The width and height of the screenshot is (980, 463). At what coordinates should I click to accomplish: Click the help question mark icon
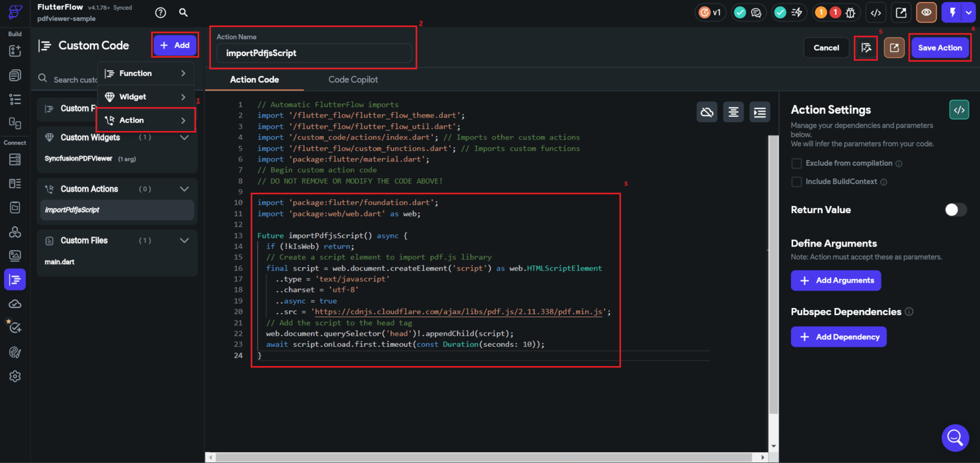click(x=161, y=12)
